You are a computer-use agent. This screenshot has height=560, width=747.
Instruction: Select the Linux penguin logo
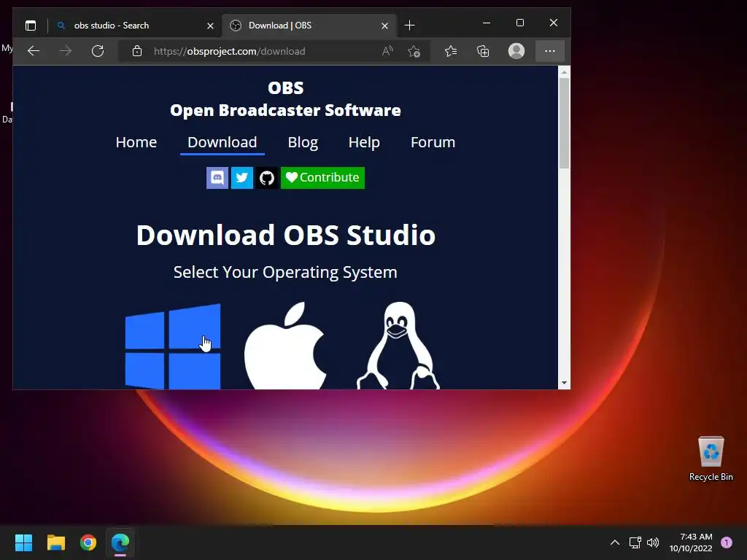click(x=398, y=345)
